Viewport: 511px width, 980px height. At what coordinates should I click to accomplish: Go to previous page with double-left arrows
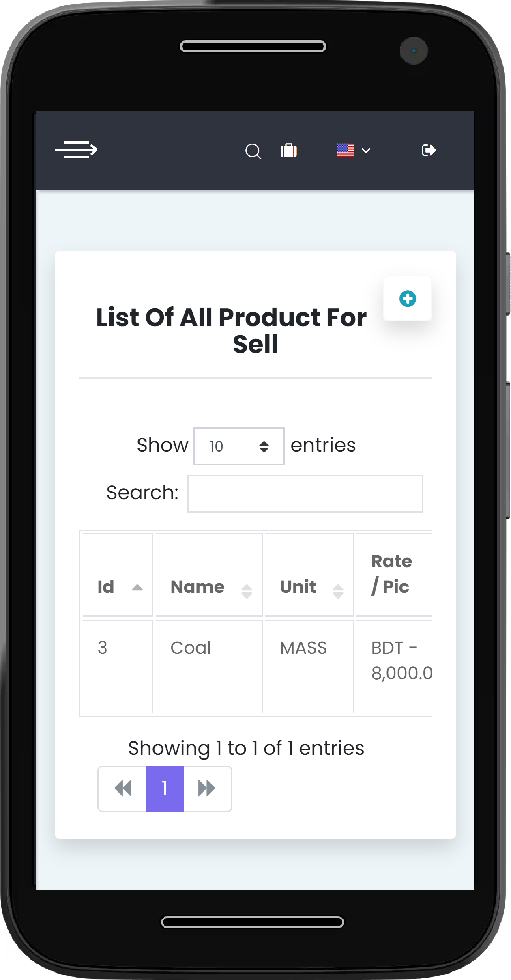122,788
